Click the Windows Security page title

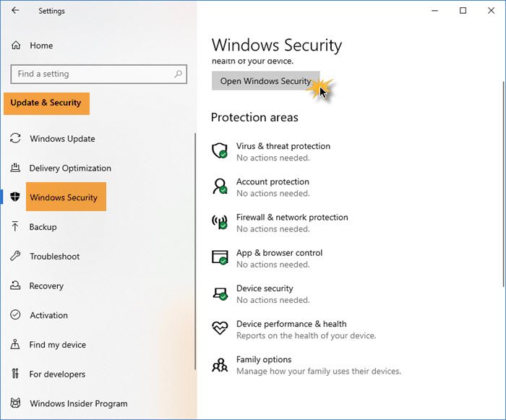pos(277,45)
